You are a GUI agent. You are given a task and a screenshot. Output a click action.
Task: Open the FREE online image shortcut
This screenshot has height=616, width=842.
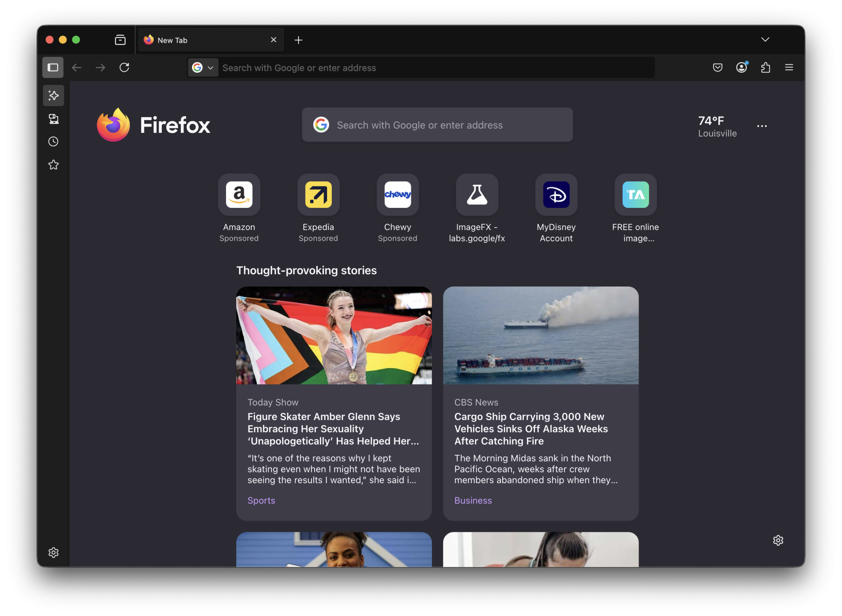(636, 208)
